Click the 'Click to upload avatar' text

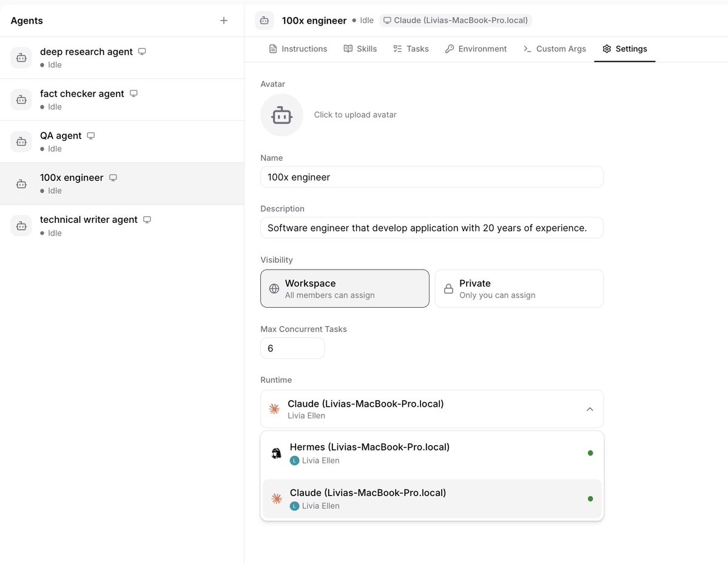(x=355, y=115)
